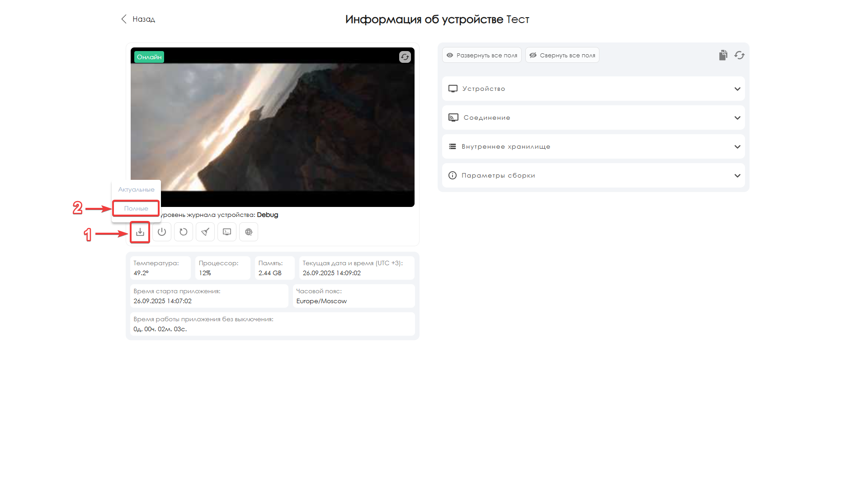Click the globe network check icon
Image resolution: width=868 pixels, height=488 pixels.
coord(249,232)
